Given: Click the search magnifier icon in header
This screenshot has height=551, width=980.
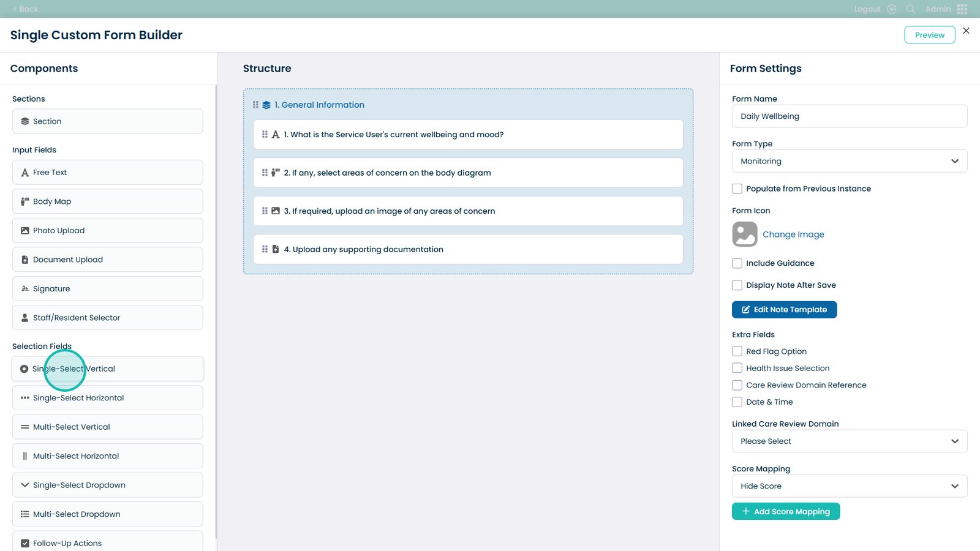Looking at the screenshot, I should 911,9.
